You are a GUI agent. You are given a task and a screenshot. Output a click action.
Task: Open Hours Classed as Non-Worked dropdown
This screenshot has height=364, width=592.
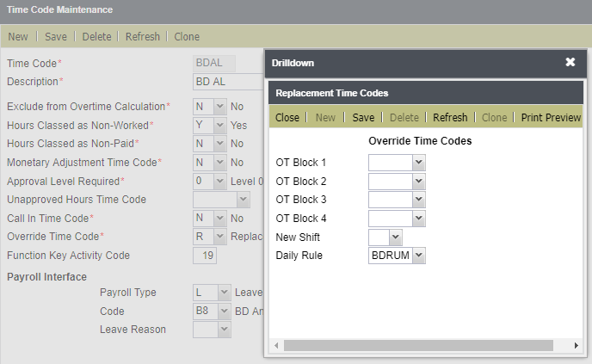210,125
